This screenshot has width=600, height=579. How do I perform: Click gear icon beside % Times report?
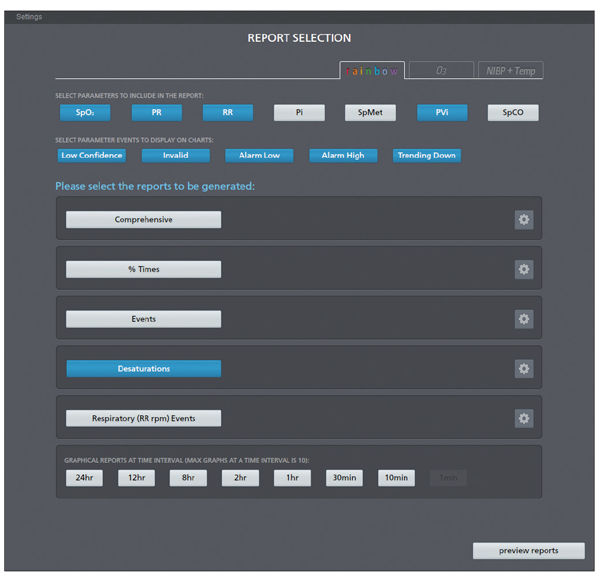coord(524,270)
